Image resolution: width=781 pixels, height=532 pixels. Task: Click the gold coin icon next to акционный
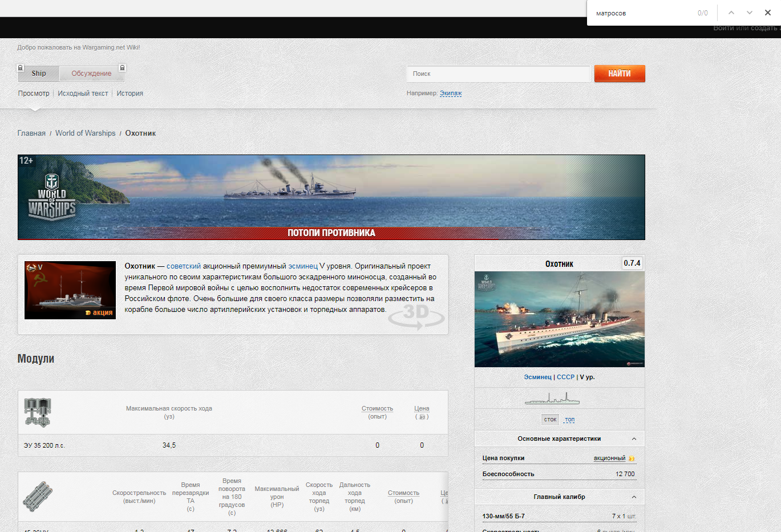632,458
